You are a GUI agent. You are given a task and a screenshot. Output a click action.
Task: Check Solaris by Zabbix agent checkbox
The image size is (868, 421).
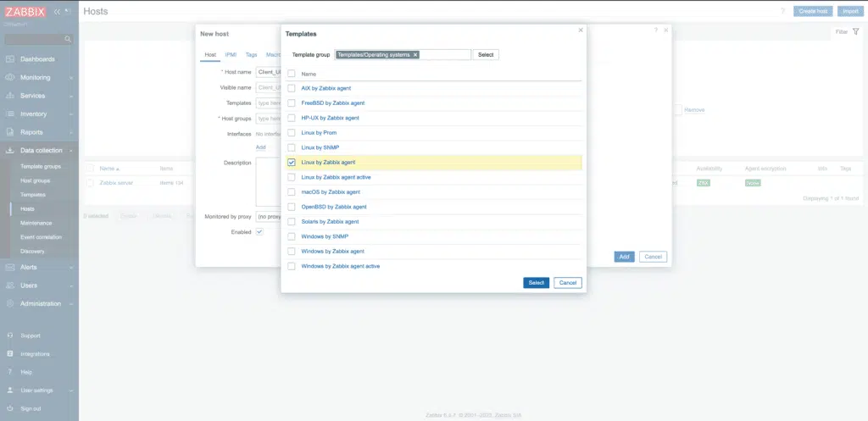pos(292,222)
